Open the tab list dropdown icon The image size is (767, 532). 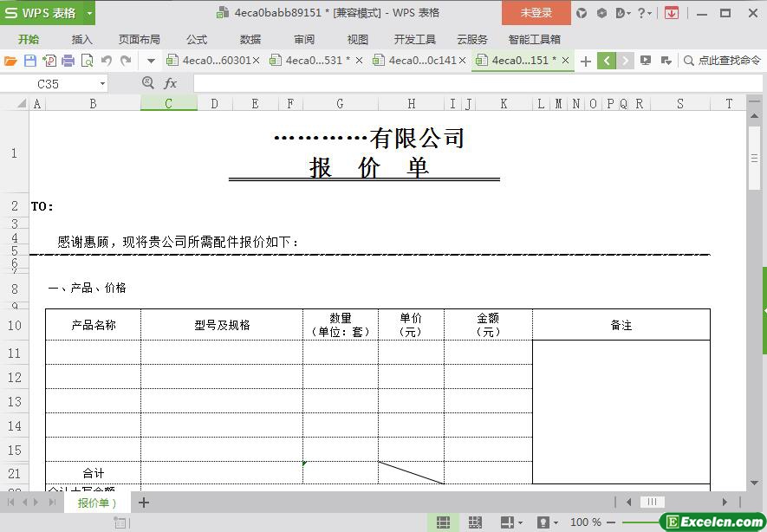pos(666,61)
